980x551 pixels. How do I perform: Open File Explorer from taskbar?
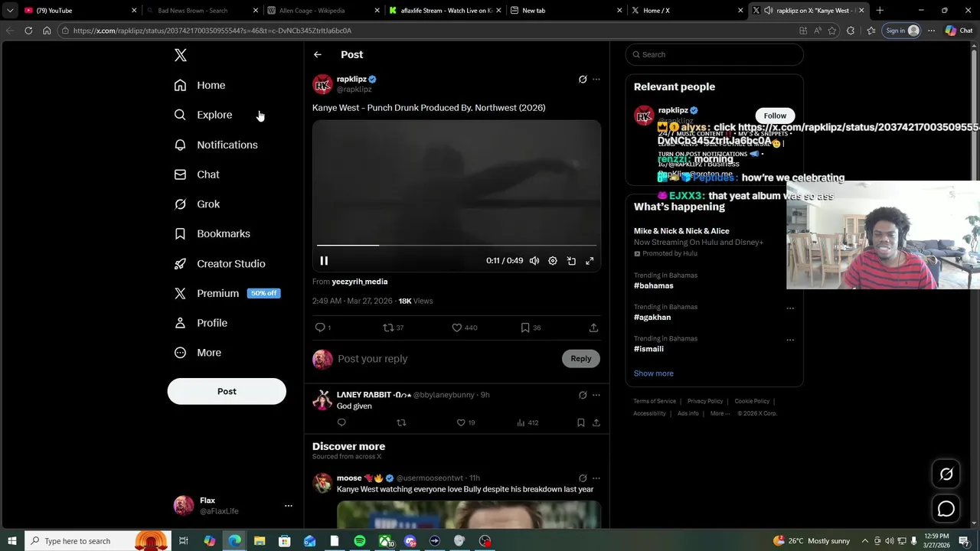[260, 541]
